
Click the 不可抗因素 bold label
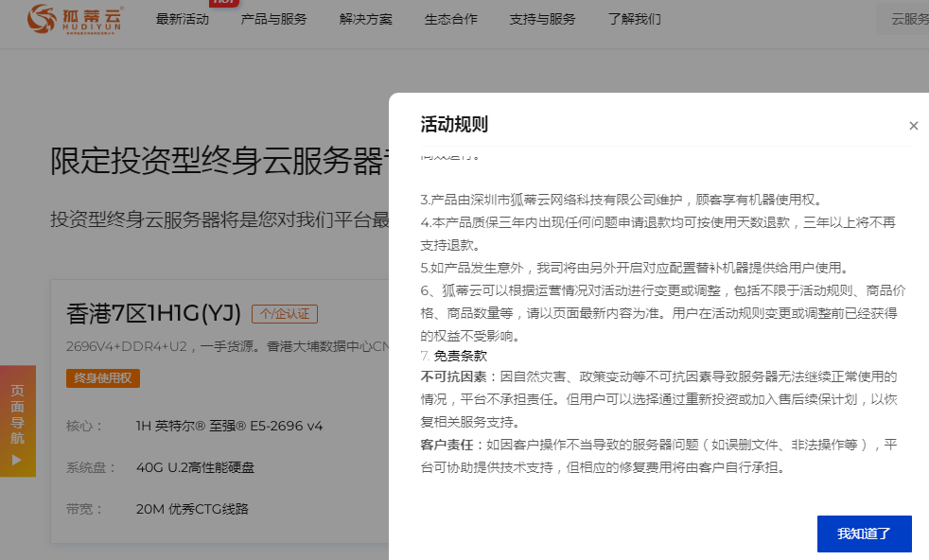click(452, 376)
